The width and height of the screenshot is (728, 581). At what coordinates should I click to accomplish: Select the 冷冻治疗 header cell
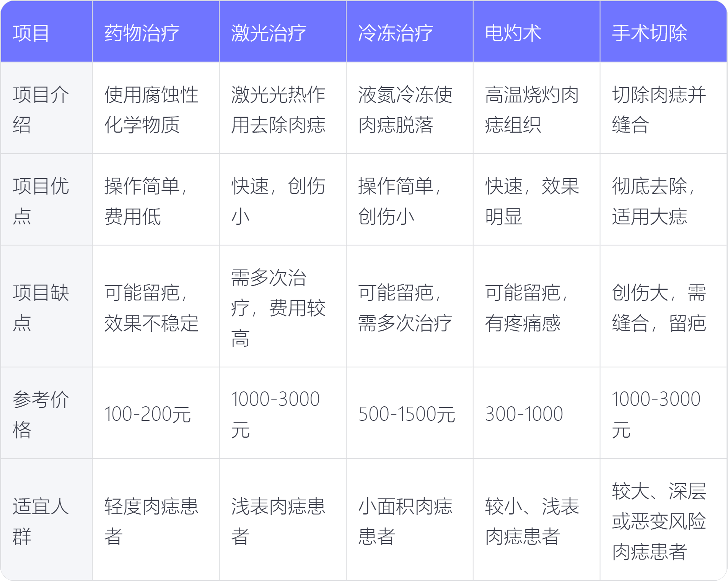coord(396,33)
